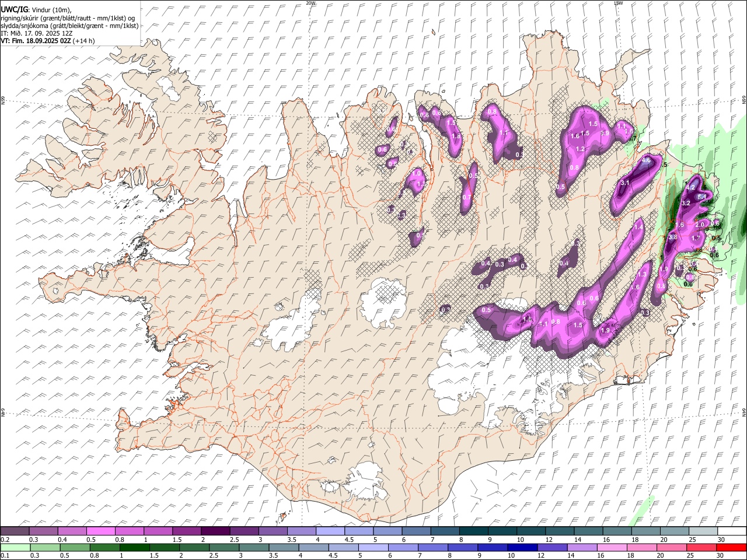Pick the bright pink snow-scale swatch for 0.5–0.8
747x560 pixels.
pyautogui.click(x=101, y=531)
